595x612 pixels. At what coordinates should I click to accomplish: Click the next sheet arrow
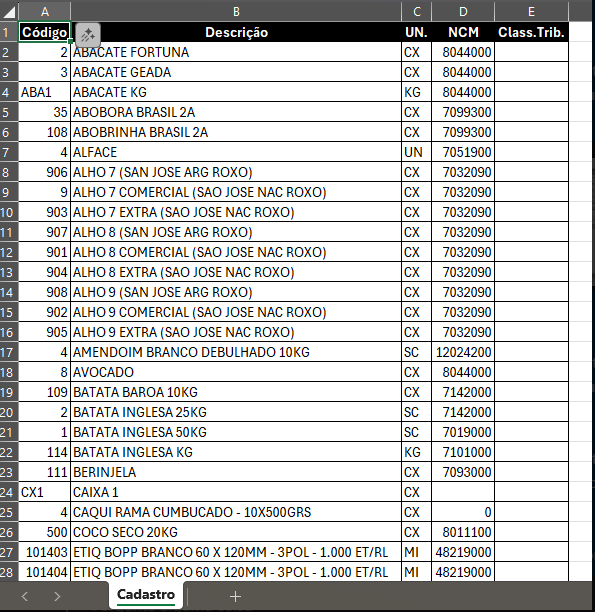pyautogui.click(x=57, y=596)
